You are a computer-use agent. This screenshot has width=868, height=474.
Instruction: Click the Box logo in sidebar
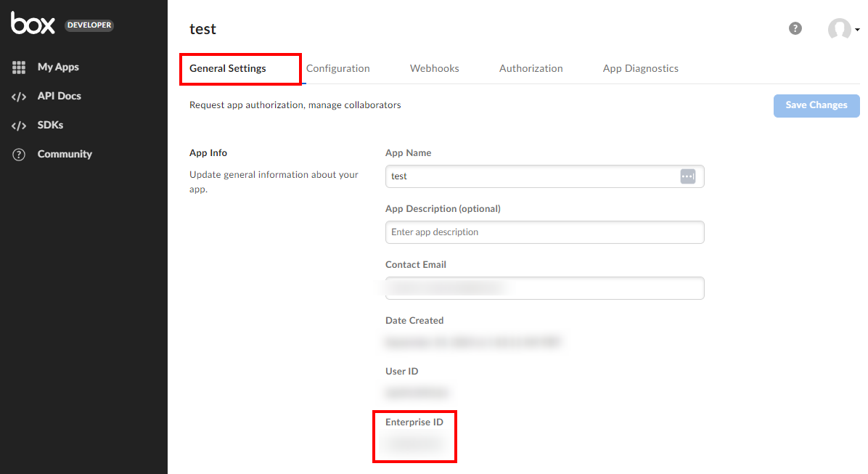tap(33, 23)
